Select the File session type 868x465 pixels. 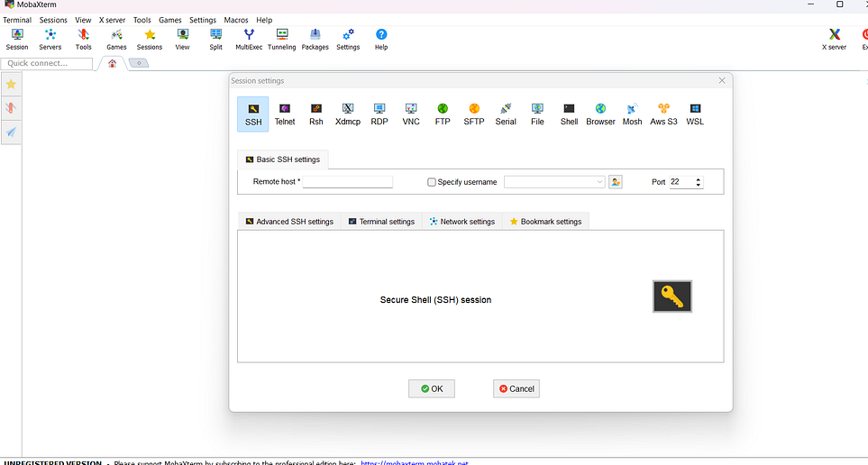pos(537,114)
